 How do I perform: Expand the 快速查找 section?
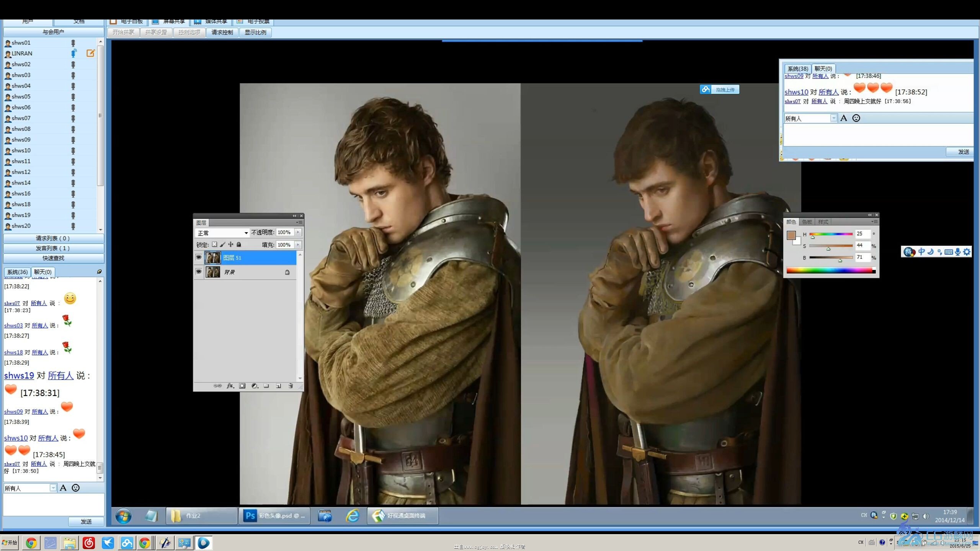click(53, 258)
